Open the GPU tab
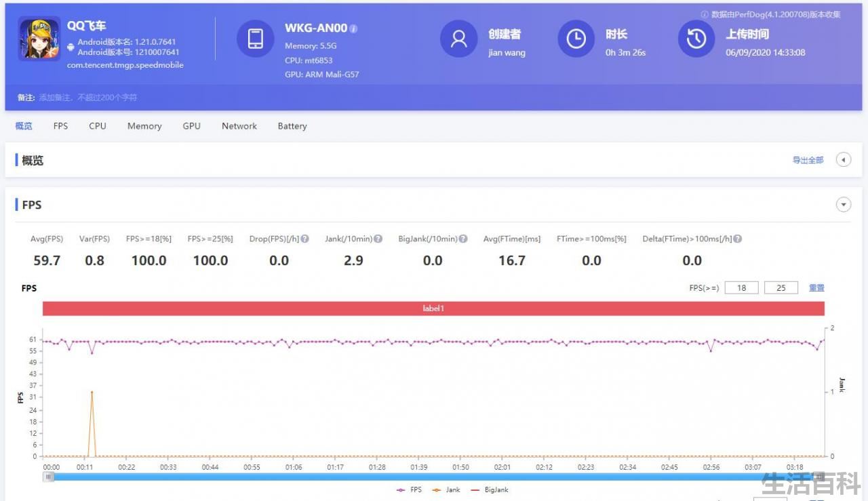 (192, 126)
